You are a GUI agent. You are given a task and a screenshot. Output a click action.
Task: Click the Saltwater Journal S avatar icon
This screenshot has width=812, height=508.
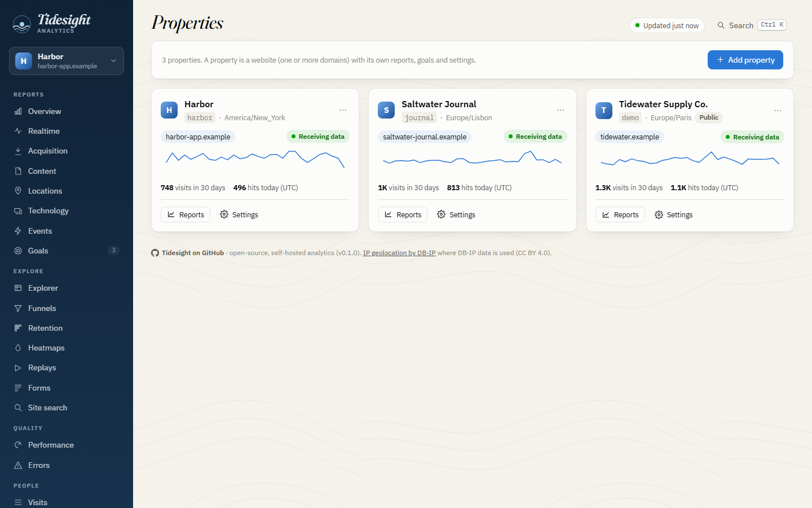386,110
